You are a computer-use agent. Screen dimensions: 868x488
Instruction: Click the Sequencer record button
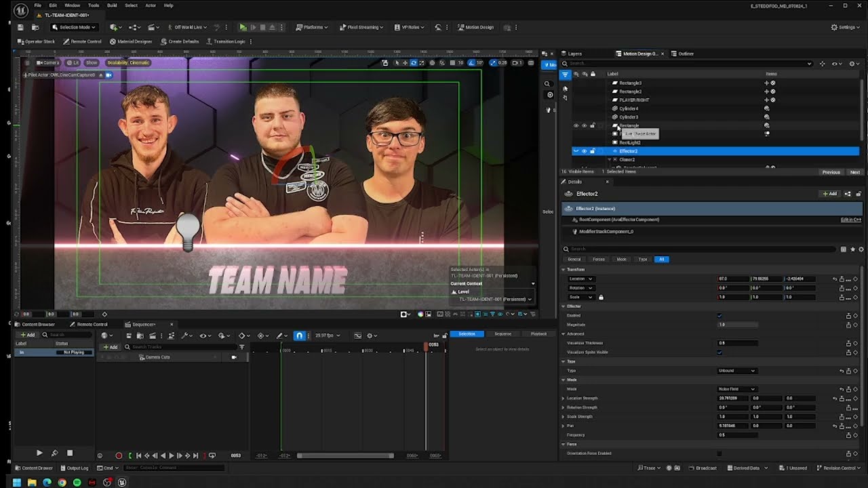[x=119, y=455]
